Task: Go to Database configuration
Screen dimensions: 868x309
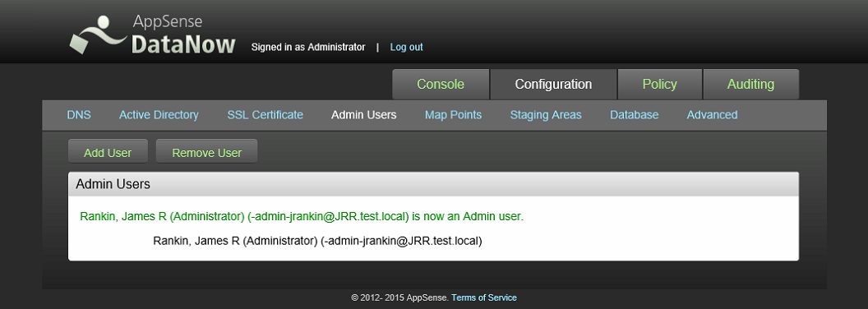Action: coord(635,115)
